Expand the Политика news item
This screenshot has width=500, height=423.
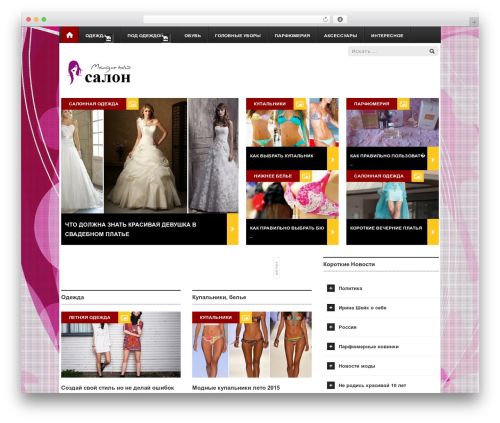331,288
